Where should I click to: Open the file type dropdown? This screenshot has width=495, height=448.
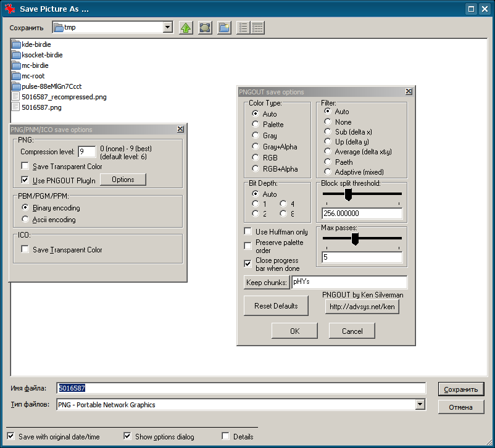click(x=420, y=405)
